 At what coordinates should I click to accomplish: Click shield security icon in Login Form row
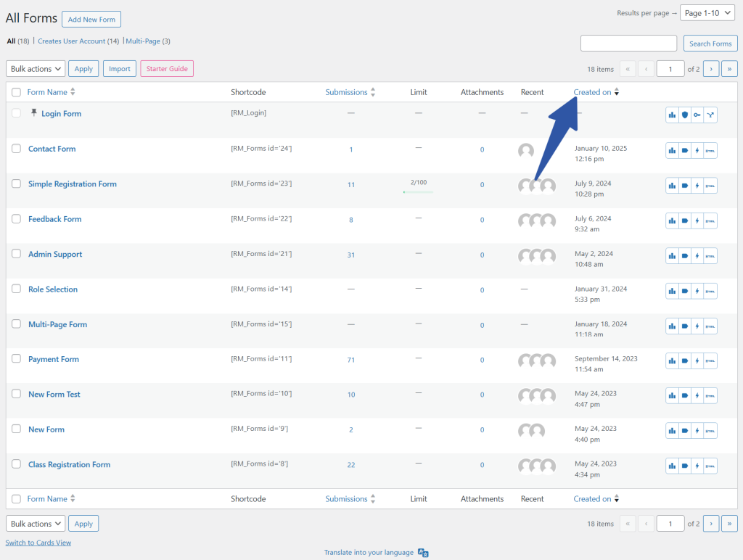coord(685,115)
